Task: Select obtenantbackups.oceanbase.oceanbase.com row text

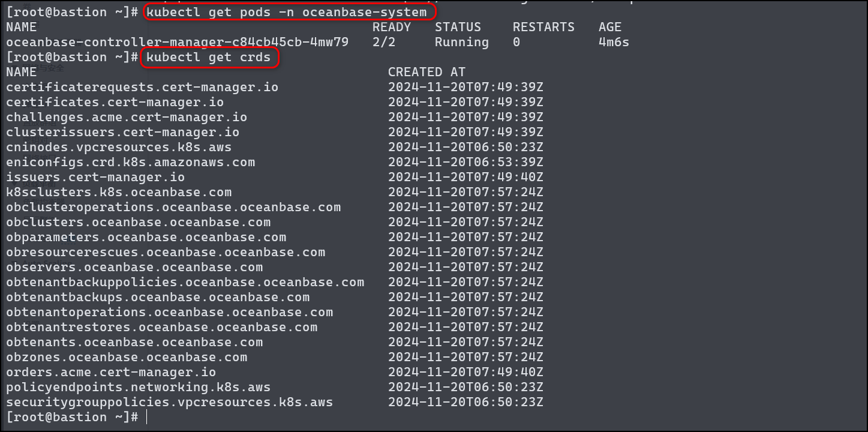Action: (x=158, y=297)
